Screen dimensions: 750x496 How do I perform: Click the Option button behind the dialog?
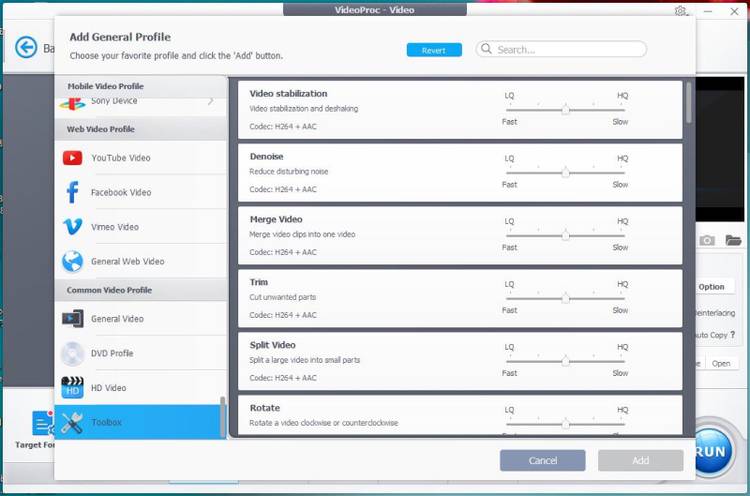click(711, 287)
